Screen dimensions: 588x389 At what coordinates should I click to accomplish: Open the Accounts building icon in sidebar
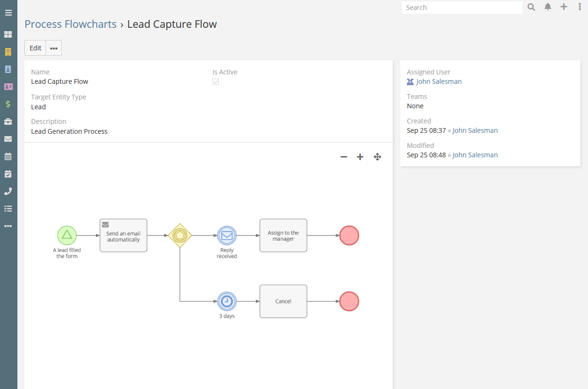click(x=8, y=52)
